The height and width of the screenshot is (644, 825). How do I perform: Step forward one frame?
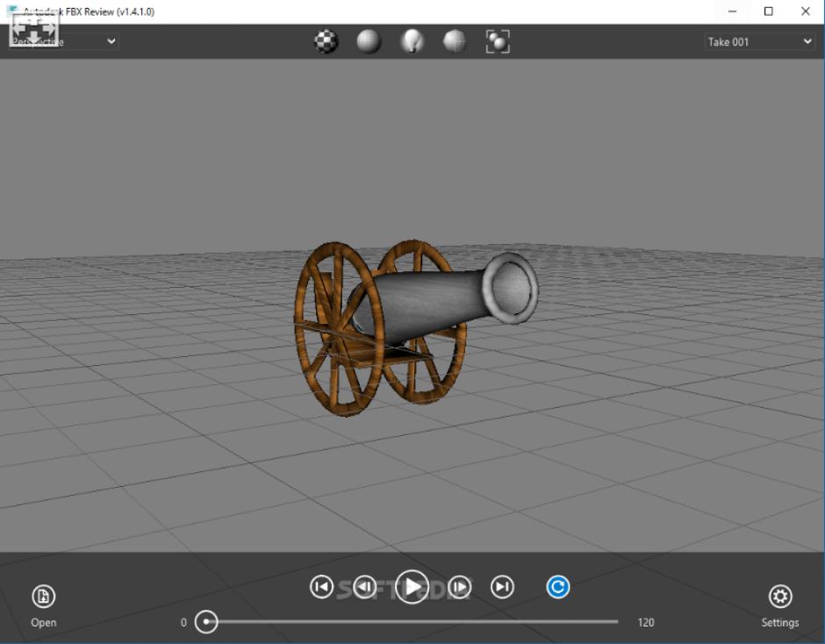(459, 587)
